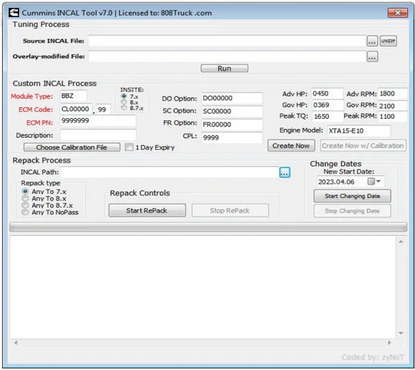
Task: Select INSITE 8.7.x radio button
Action: (124, 108)
